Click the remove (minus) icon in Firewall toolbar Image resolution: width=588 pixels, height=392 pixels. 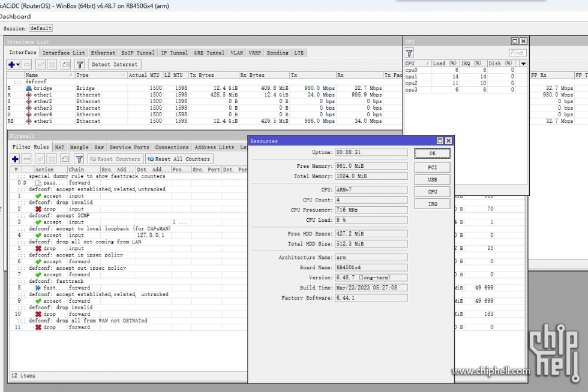(x=26, y=159)
